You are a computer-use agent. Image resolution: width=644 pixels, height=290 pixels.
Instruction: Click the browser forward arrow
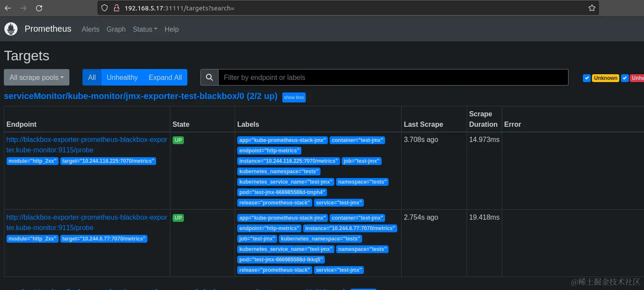coord(23,8)
